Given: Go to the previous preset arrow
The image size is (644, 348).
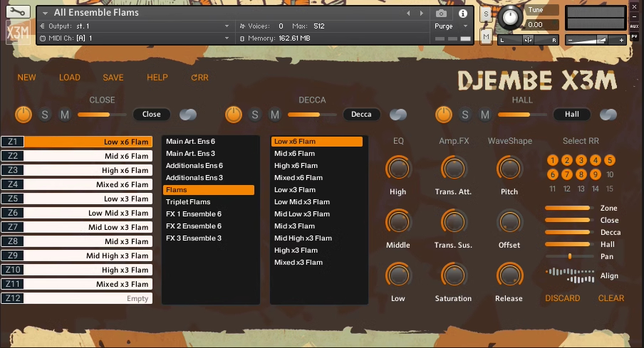Looking at the screenshot, I should point(408,13).
